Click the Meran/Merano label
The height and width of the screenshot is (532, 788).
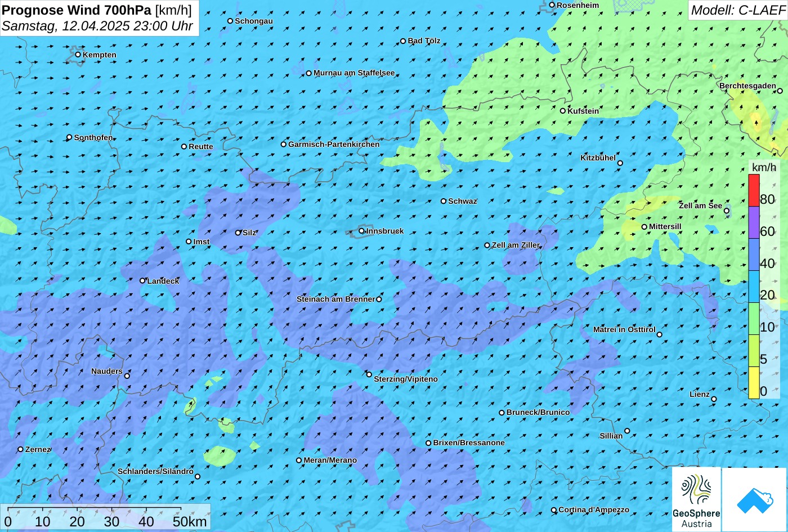[x=330, y=460]
